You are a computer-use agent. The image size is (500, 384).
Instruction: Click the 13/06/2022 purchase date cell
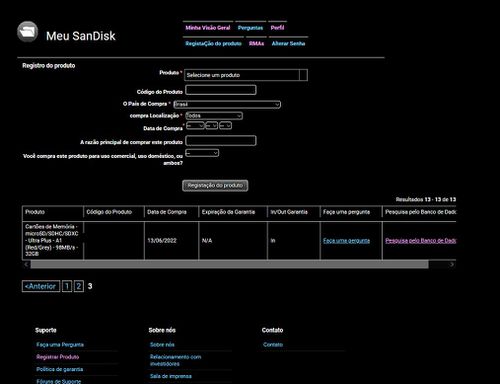171,240
